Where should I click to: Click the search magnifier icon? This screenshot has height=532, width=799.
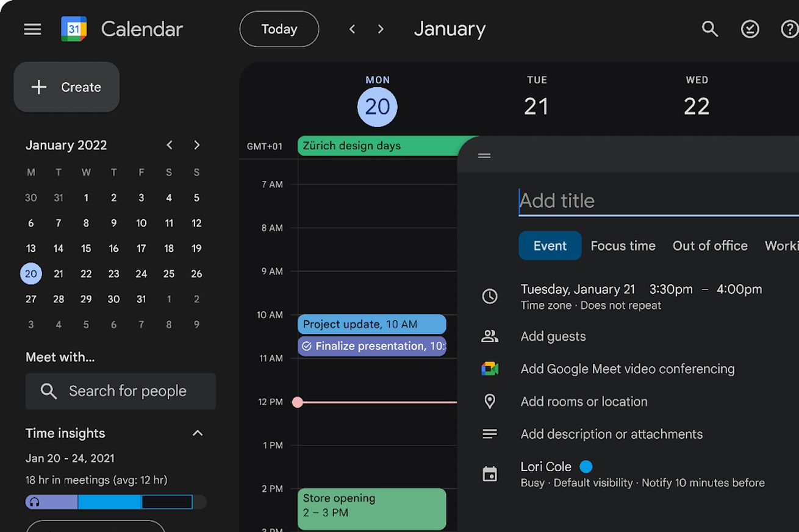coord(709,29)
